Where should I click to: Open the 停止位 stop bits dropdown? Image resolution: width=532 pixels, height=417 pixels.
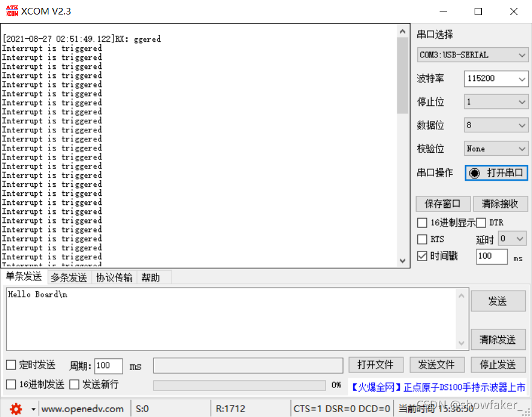[x=496, y=102]
